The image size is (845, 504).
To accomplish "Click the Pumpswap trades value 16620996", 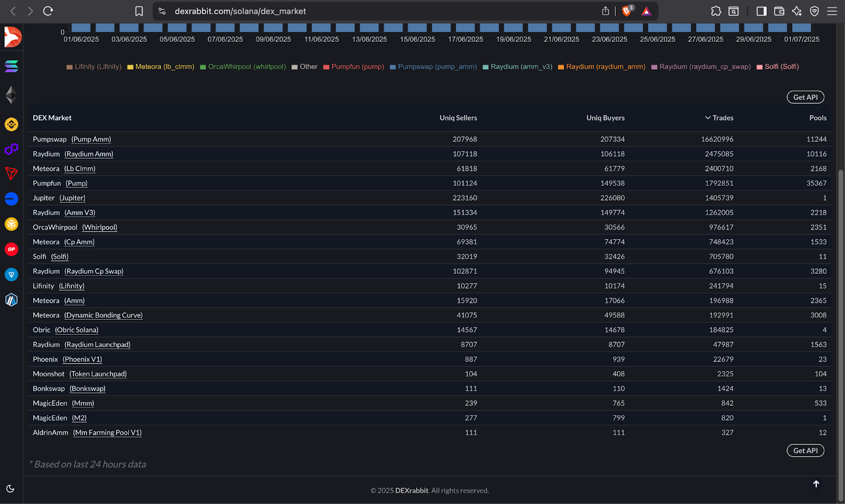I will pos(717,139).
